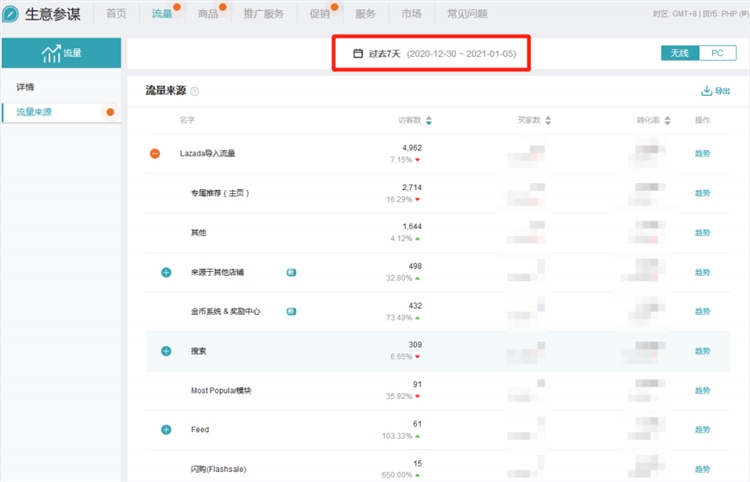
Task: Click the Most Popular模块 row name
Action: tap(221, 391)
